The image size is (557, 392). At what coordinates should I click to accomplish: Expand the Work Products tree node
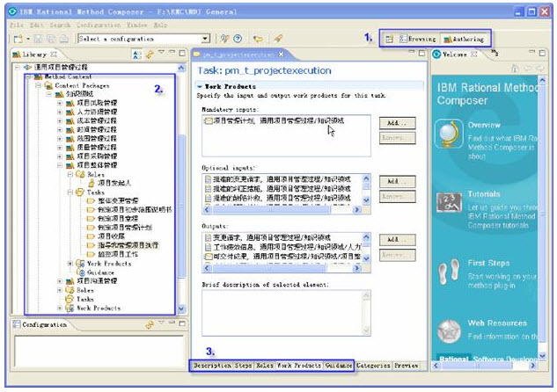point(70,264)
